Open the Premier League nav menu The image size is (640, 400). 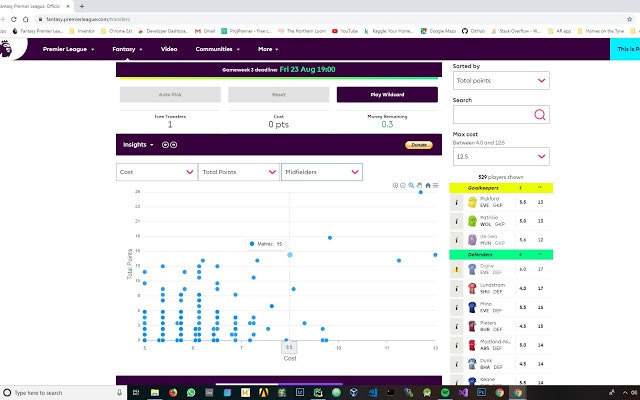[x=69, y=49]
